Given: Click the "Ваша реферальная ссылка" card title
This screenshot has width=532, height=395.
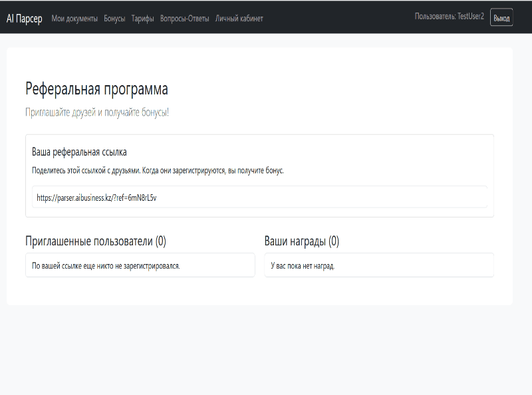Looking at the screenshot, I should 77,150.
